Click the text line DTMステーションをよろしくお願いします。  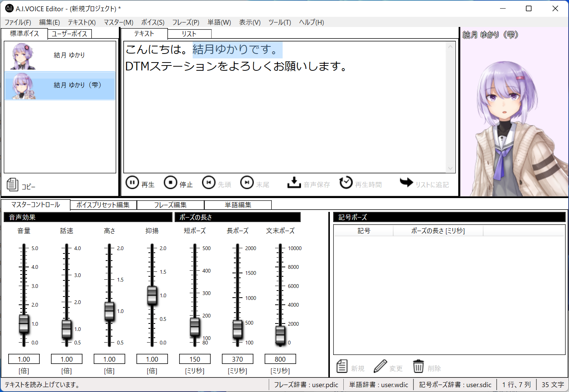(x=237, y=66)
